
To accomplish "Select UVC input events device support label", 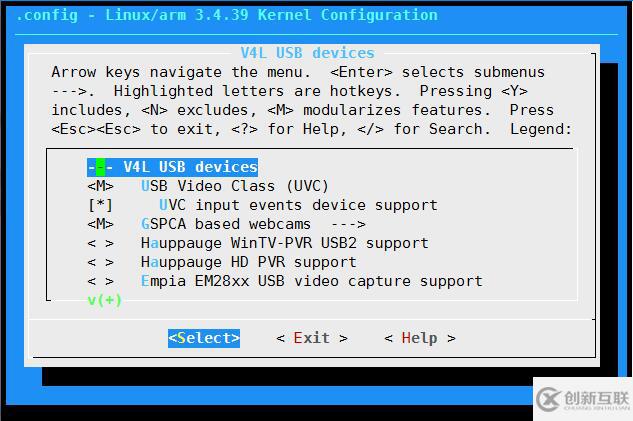I will click(x=298, y=205).
